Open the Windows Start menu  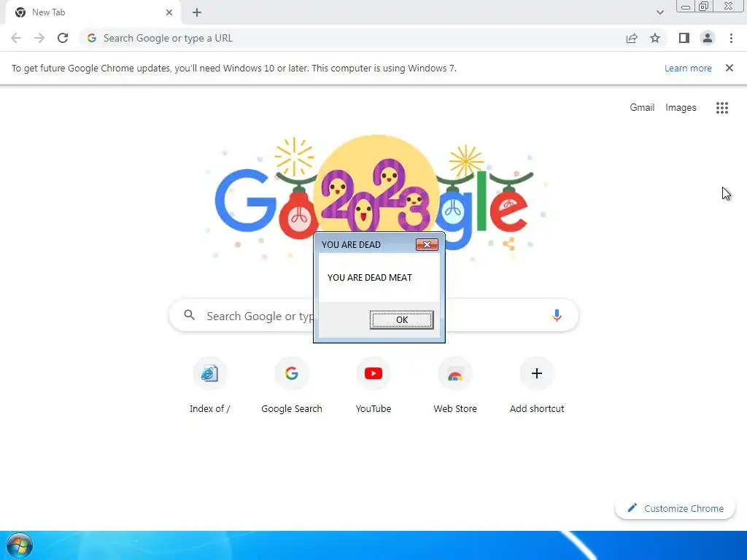pos(20,545)
